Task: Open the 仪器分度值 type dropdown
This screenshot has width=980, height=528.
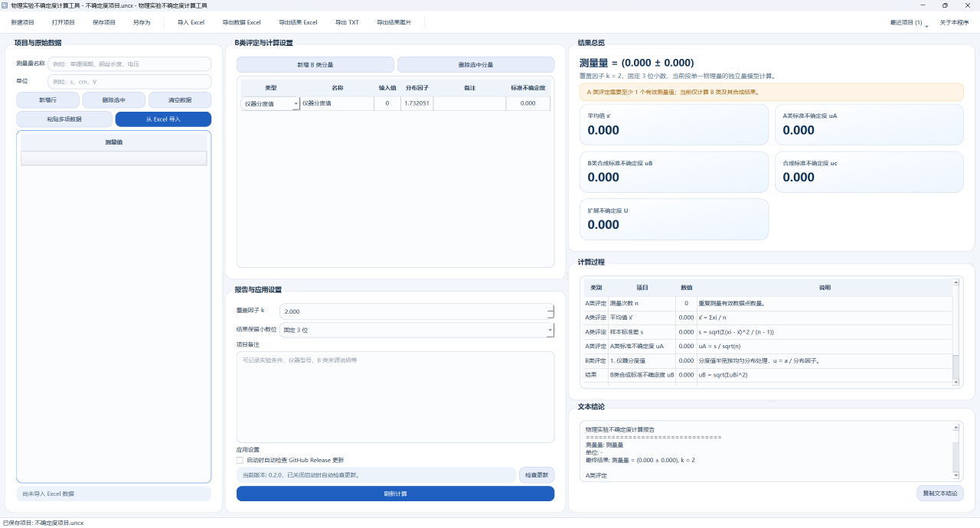Action: point(296,104)
